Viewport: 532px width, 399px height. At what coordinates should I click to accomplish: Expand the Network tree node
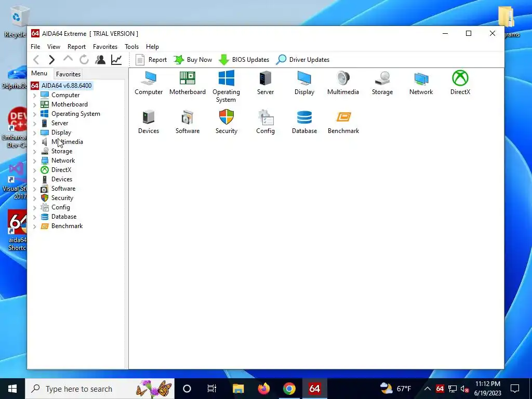[35, 161]
